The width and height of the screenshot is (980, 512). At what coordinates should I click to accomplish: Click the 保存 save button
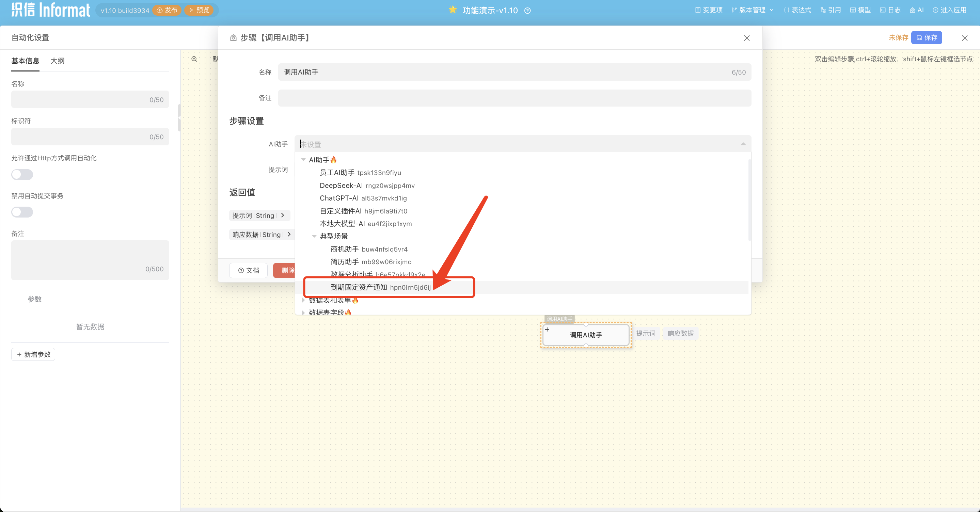click(926, 38)
